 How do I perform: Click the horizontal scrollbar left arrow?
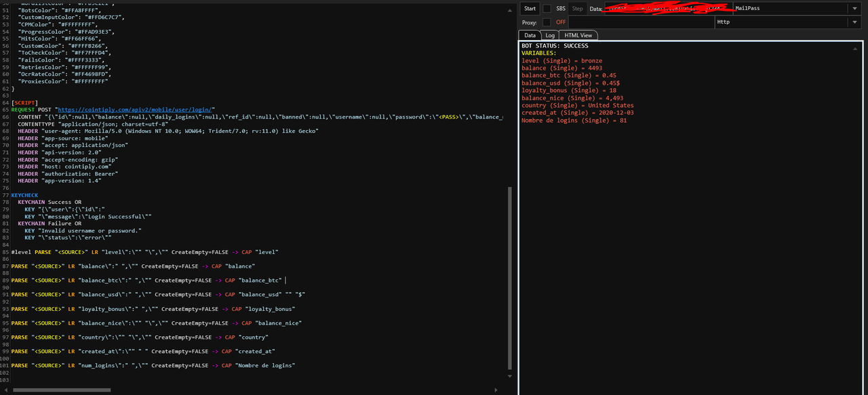point(5,390)
